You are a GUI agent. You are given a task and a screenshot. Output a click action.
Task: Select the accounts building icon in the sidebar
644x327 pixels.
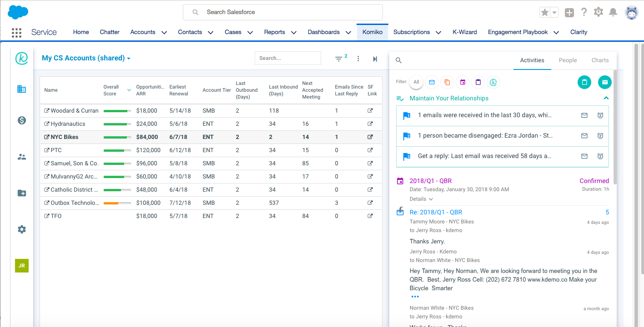point(21,89)
